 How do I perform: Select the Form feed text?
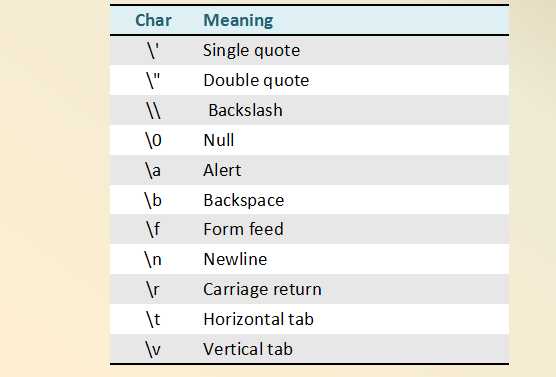[x=244, y=229]
